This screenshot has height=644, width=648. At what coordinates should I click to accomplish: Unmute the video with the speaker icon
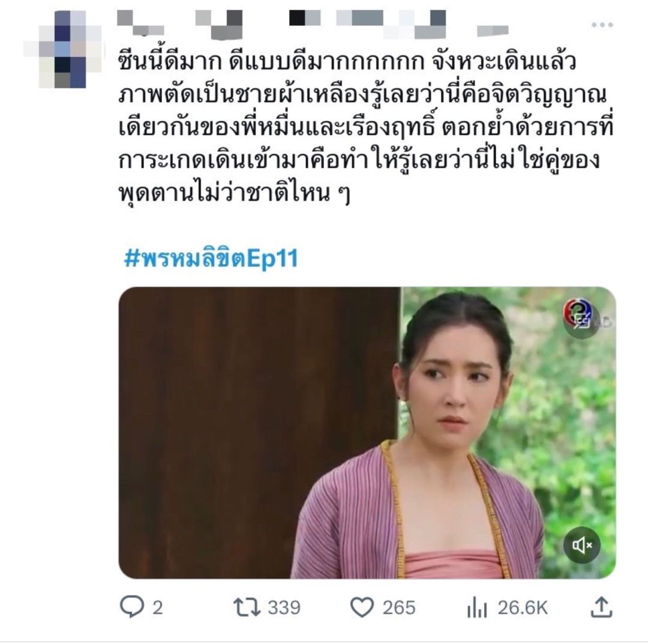(582, 544)
